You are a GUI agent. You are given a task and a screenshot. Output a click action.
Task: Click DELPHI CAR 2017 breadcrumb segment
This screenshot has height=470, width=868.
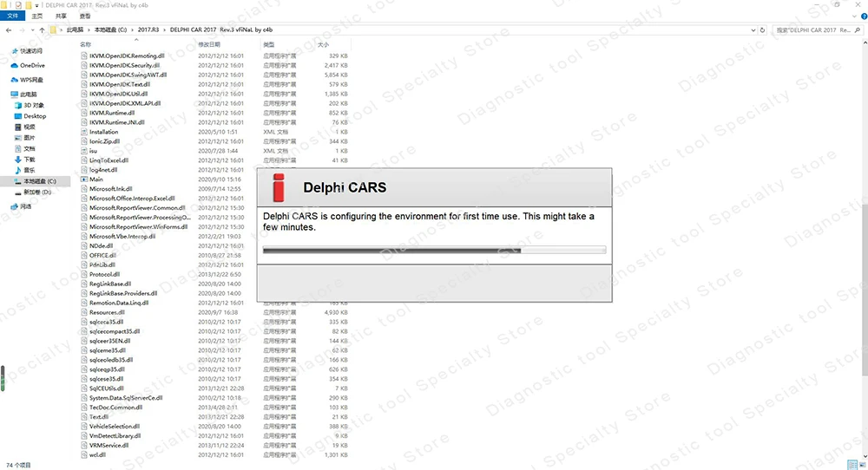(x=221, y=29)
